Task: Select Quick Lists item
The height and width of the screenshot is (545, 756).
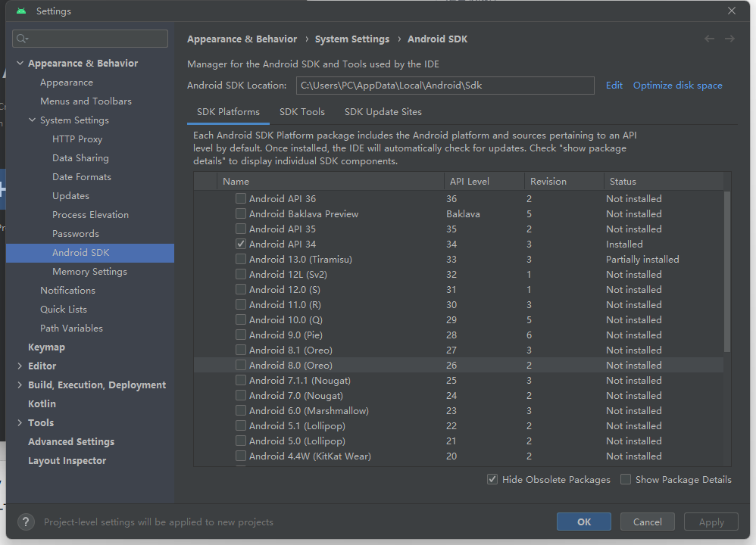Action: point(63,309)
